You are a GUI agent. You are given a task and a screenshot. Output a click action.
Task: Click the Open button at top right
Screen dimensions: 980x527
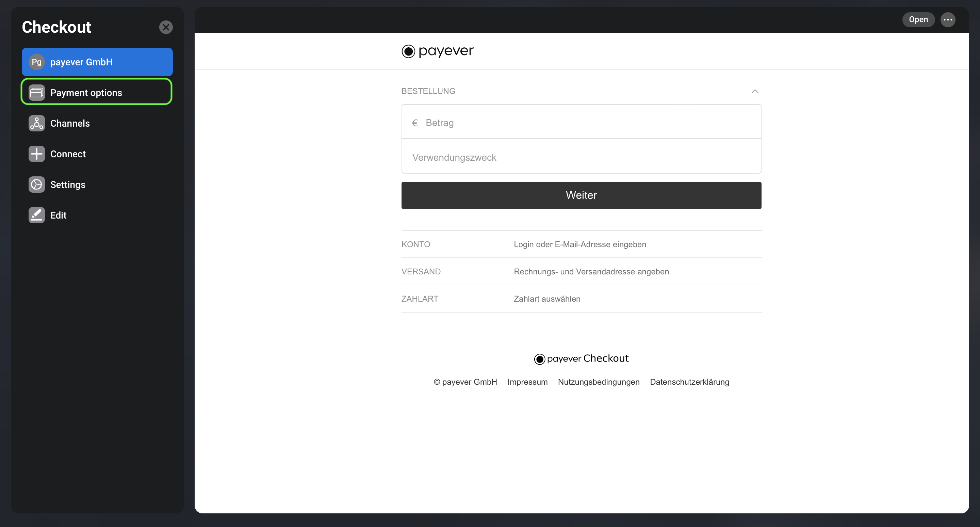(918, 19)
